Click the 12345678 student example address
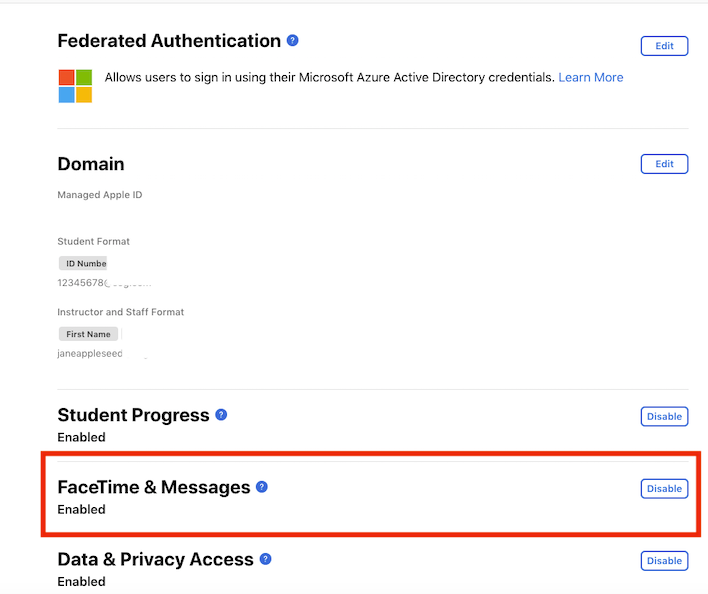This screenshot has width=708, height=594. coord(84,283)
